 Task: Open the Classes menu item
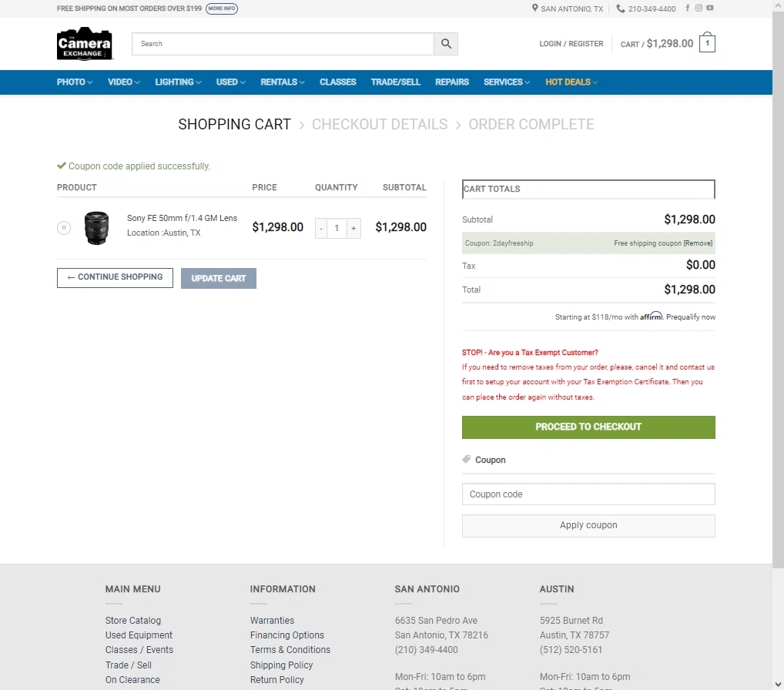coord(338,82)
